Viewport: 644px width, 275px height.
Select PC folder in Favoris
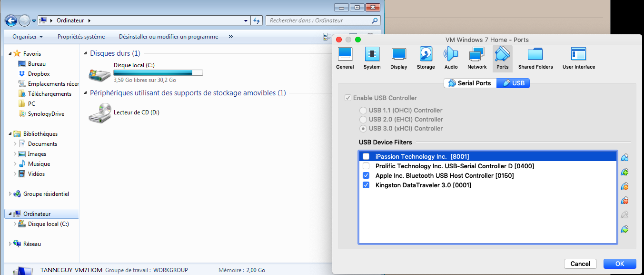(x=26, y=104)
